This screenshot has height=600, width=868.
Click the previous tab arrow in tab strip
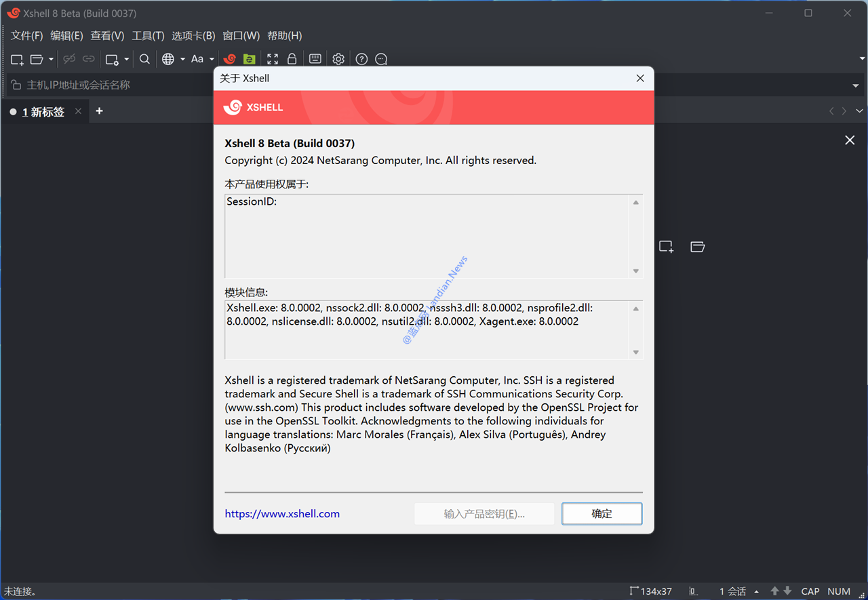click(x=831, y=111)
